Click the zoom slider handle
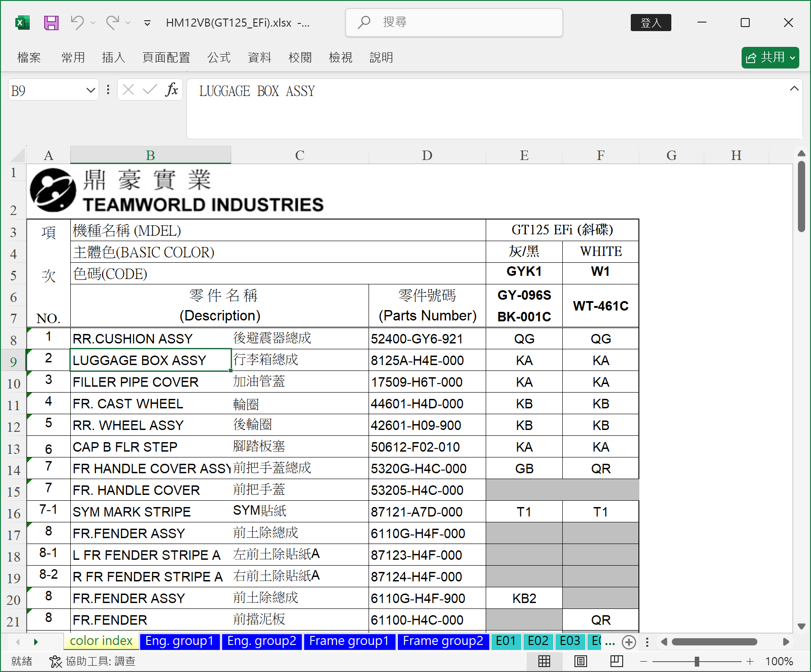 pyautogui.click(x=697, y=661)
